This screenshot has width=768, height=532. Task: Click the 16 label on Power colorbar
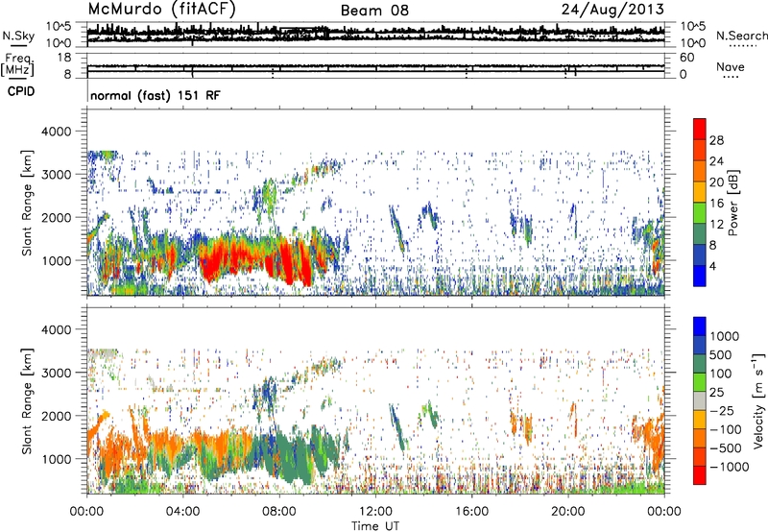click(716, 203)
